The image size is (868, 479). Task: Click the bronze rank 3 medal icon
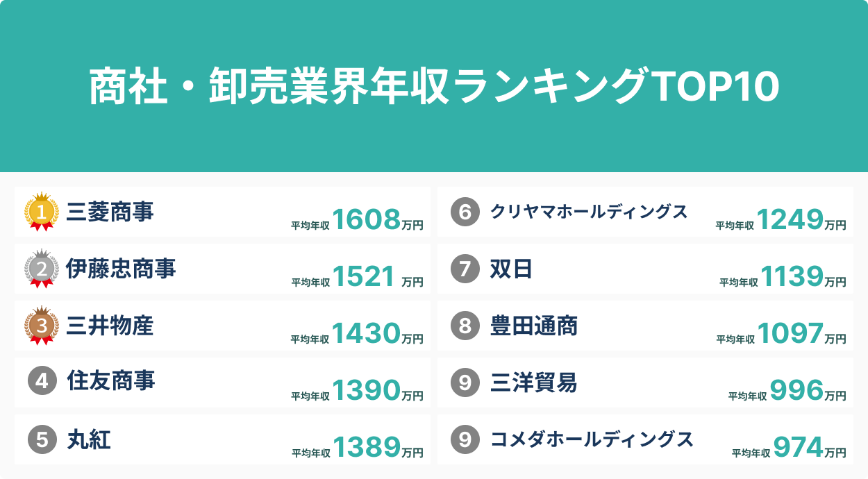click(x=42, y=326)
